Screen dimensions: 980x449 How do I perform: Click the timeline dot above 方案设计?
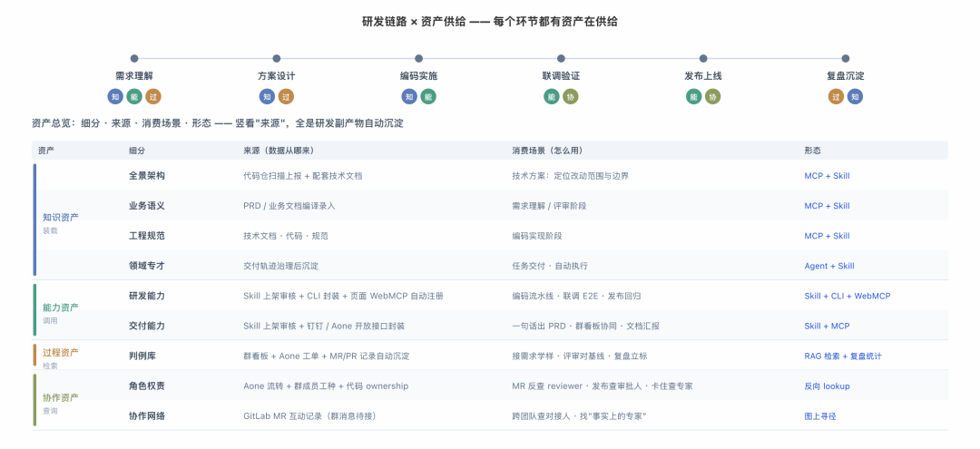(x=276, y=58)
